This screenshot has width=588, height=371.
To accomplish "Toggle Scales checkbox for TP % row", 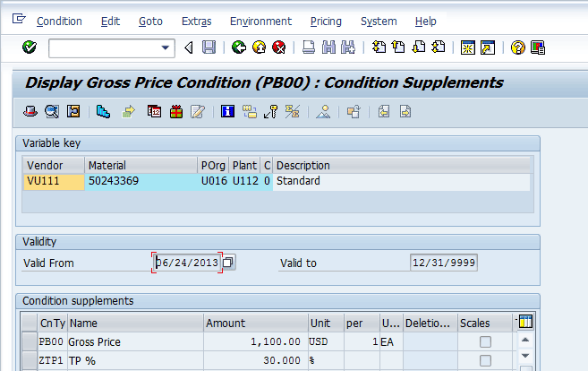I will pyautogui.click(x=485, y=360).
